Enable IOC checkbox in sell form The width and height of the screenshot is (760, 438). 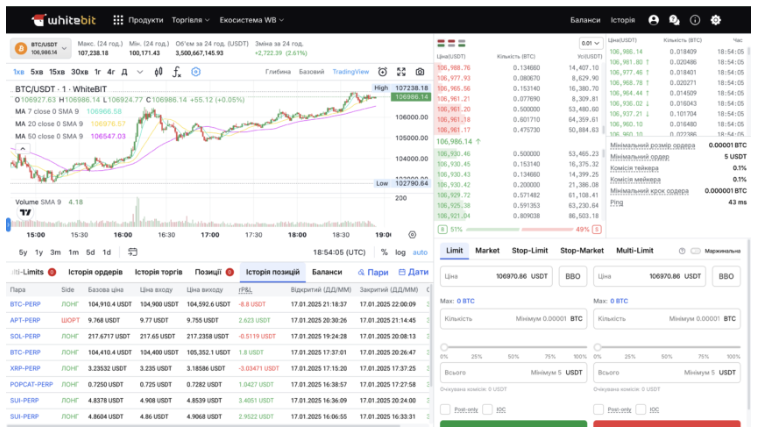[x=639, y=409]
